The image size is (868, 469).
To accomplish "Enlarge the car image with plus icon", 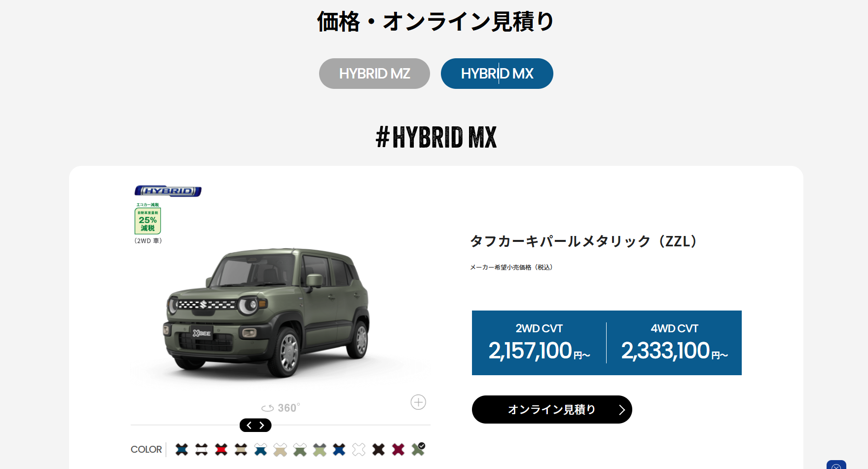I will click(418, 402).
